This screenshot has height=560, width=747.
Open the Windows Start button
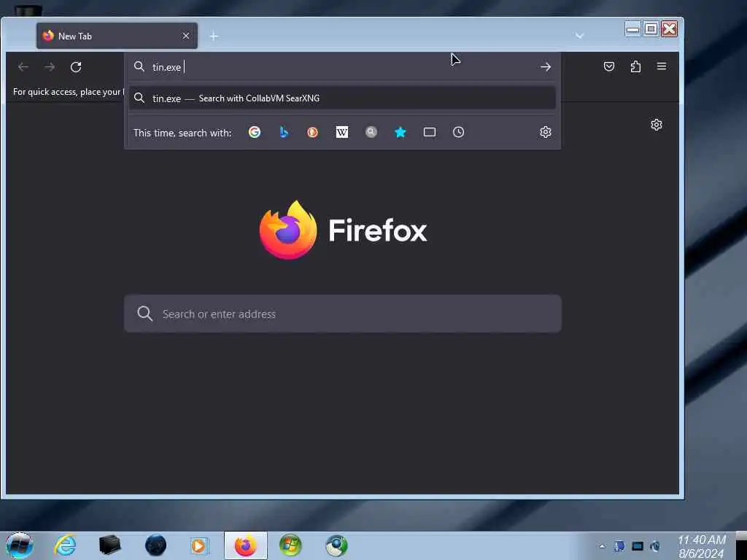click(20, 545)
